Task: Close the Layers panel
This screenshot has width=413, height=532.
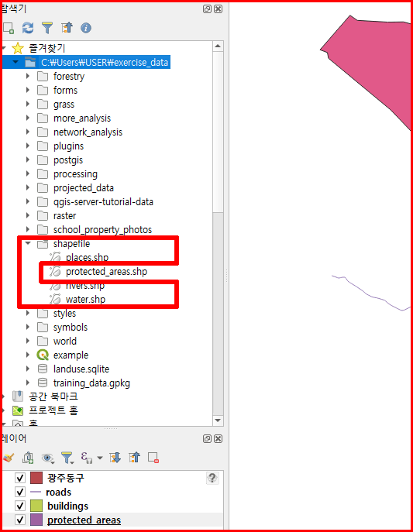Action: click(219, 439)
